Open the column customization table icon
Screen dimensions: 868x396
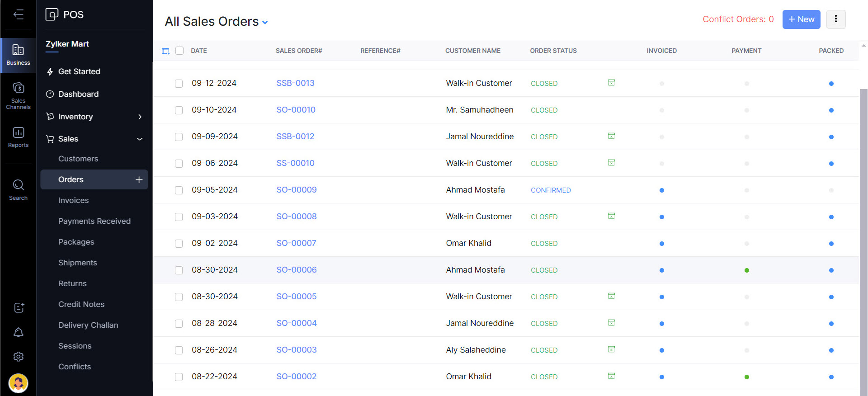tap(165, 51)
